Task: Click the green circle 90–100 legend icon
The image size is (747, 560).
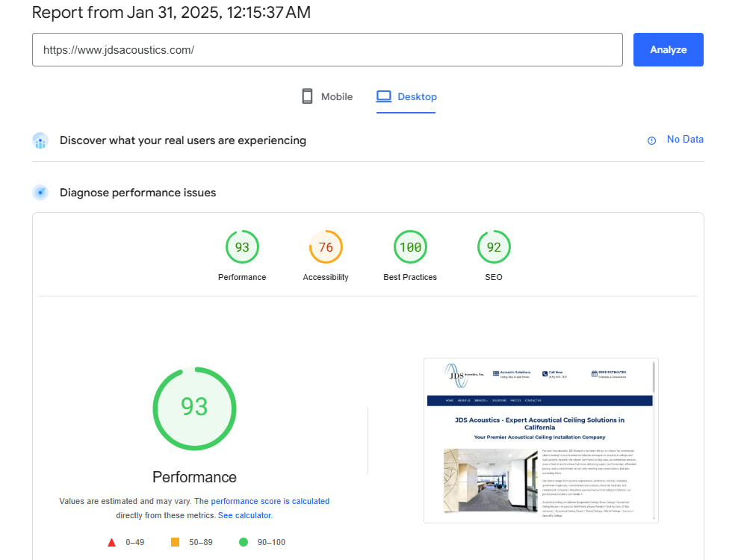Action: pos(244,542)
